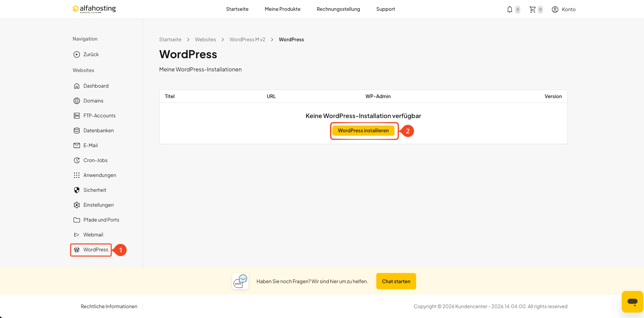Open the Konto account menu
The height and width of the screenshot is (318, 644).
(564, 9)
